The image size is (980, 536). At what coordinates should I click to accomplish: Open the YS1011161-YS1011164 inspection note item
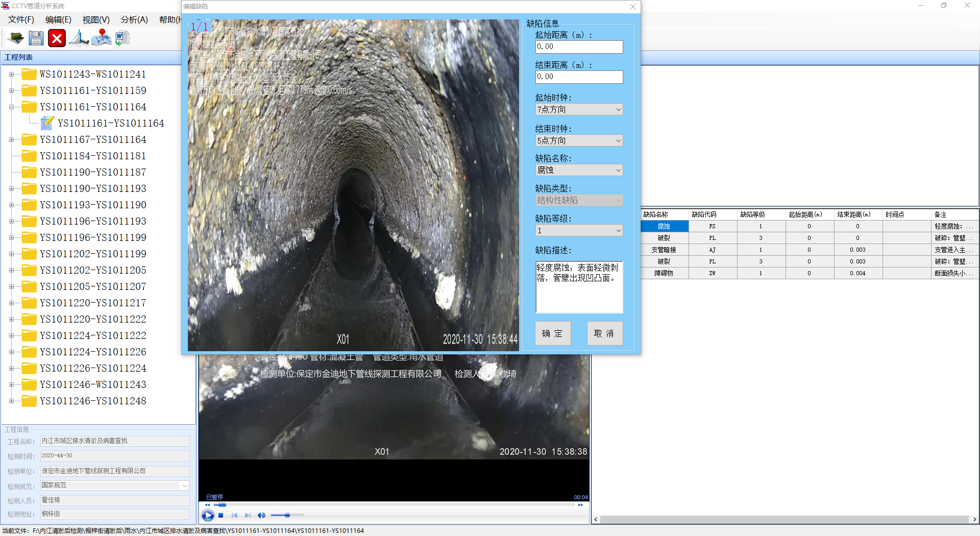[111, 123]
